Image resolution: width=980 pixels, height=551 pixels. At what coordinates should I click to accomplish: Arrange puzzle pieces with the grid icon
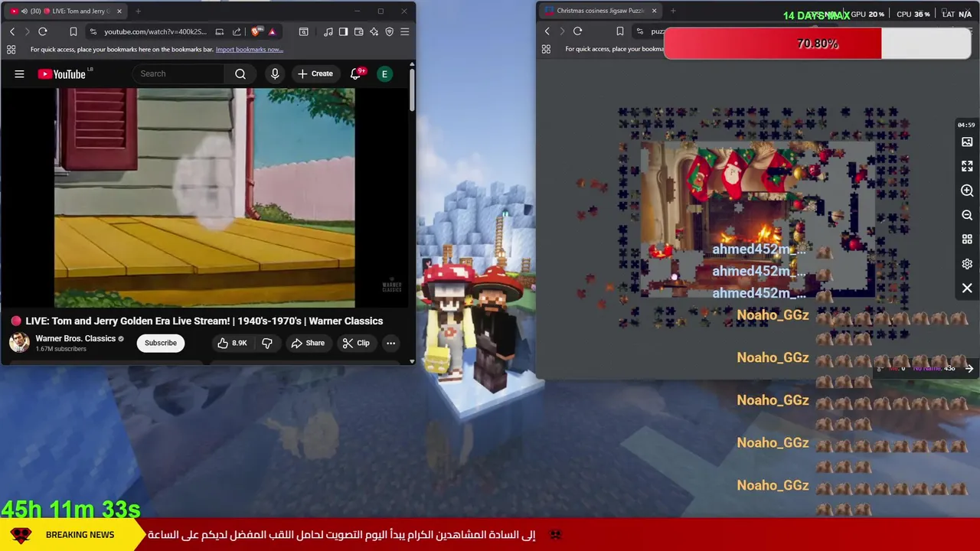pos(967,240)
